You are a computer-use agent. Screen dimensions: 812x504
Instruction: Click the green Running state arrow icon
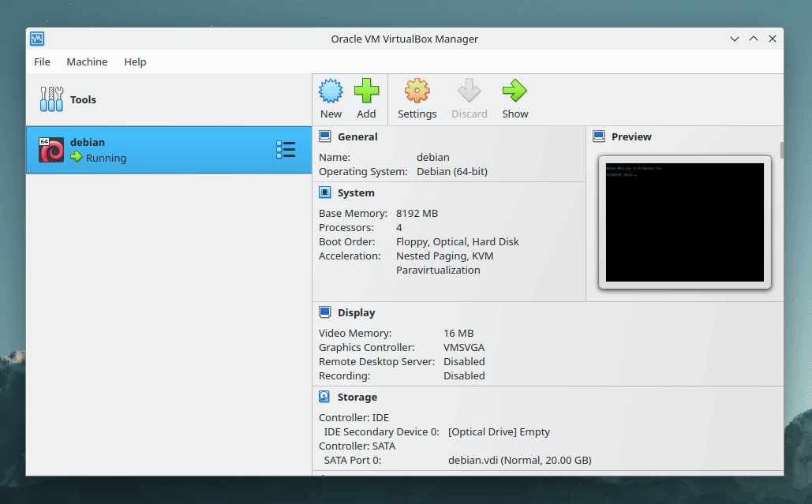pyautogui.click(x=77, y=157)
